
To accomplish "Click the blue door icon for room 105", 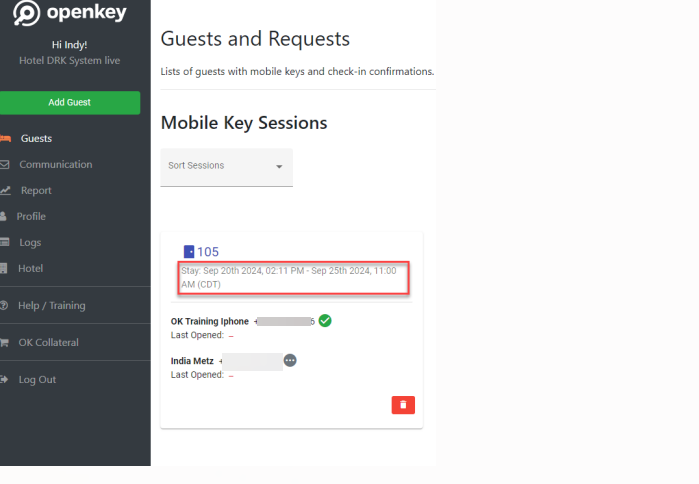I will pyautogui.click(x=189, y=252).
